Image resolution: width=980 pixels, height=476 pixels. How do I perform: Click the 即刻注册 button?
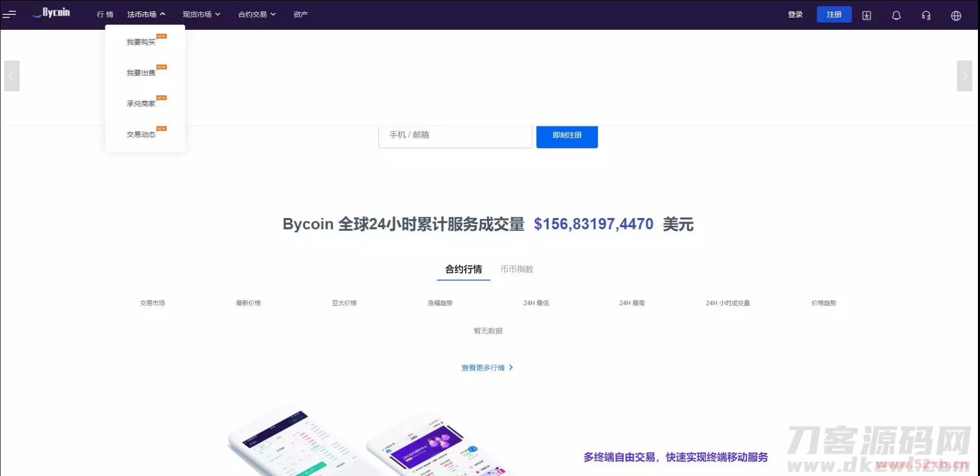point(567,136)
